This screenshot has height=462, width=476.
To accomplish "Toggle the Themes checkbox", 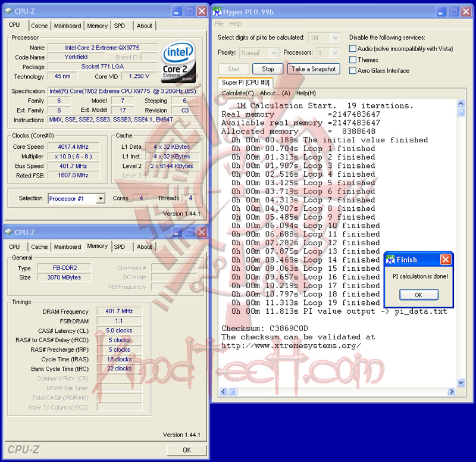I will 353,60.
